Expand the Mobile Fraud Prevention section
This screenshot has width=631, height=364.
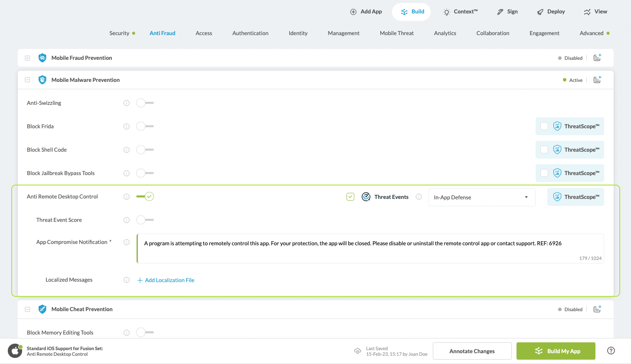[x=27, y=58]
